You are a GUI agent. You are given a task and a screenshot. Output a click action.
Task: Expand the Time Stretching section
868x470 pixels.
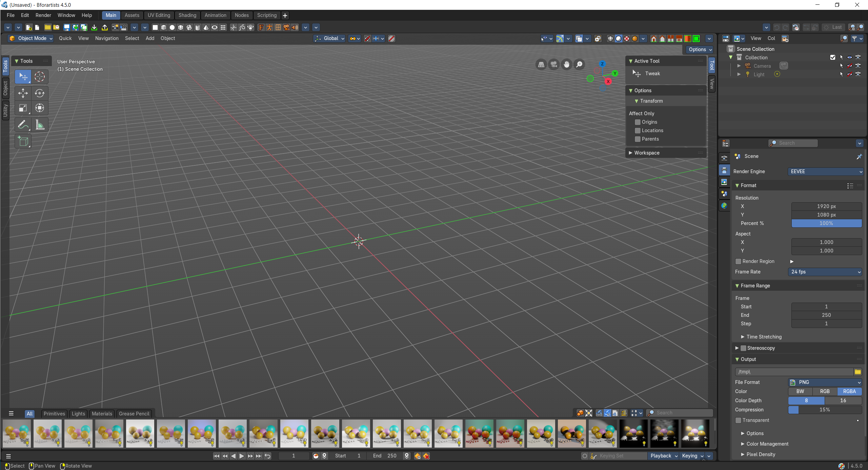[764, 337]
